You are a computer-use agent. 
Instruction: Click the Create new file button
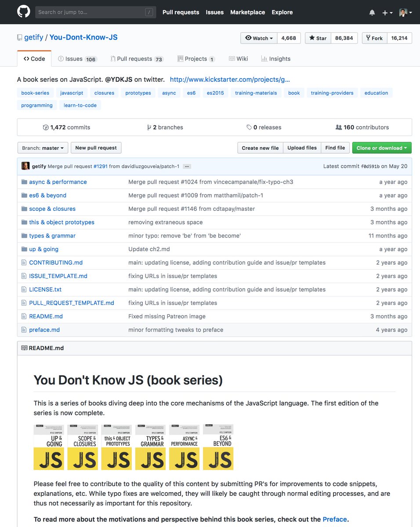point(260,148)
